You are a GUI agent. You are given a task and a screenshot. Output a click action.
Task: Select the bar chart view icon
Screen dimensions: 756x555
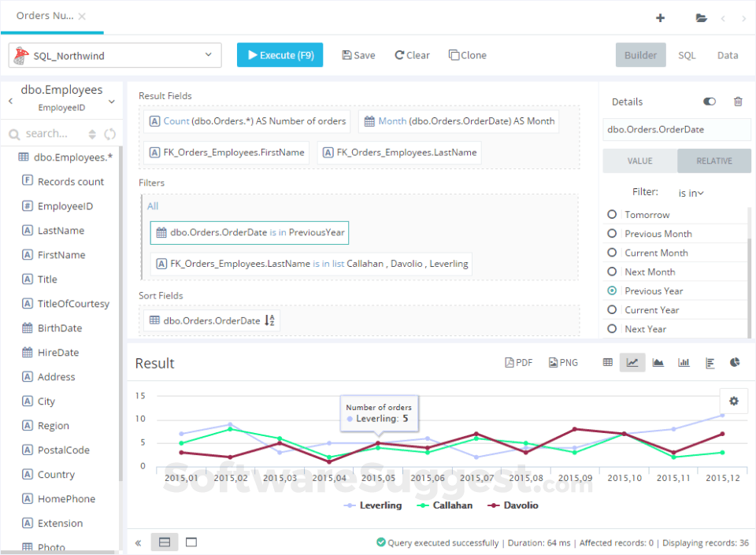[x=684, y=362]
